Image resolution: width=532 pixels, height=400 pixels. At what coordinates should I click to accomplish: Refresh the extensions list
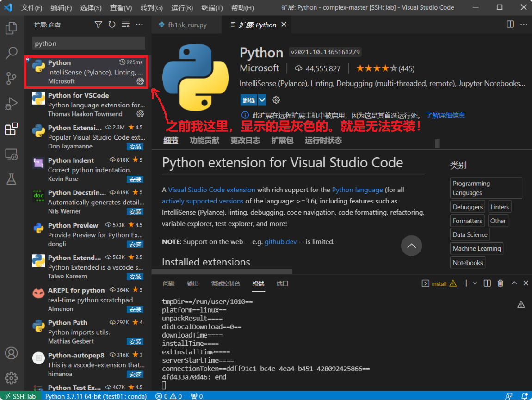[x=112, y=25]
